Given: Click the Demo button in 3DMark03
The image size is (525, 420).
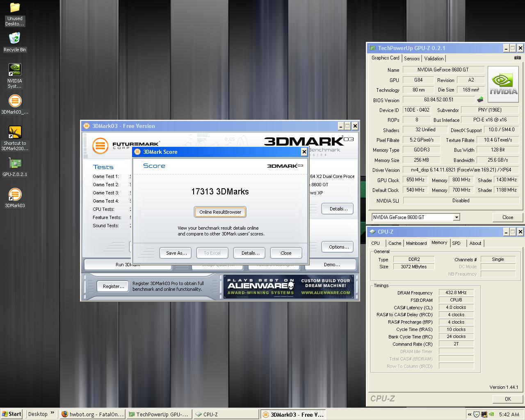Looking at the screenshot, I should pos(331,265).
